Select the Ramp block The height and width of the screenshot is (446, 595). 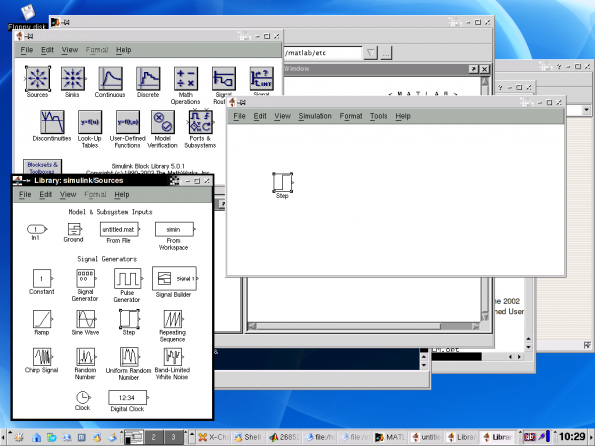click(42, 319)
